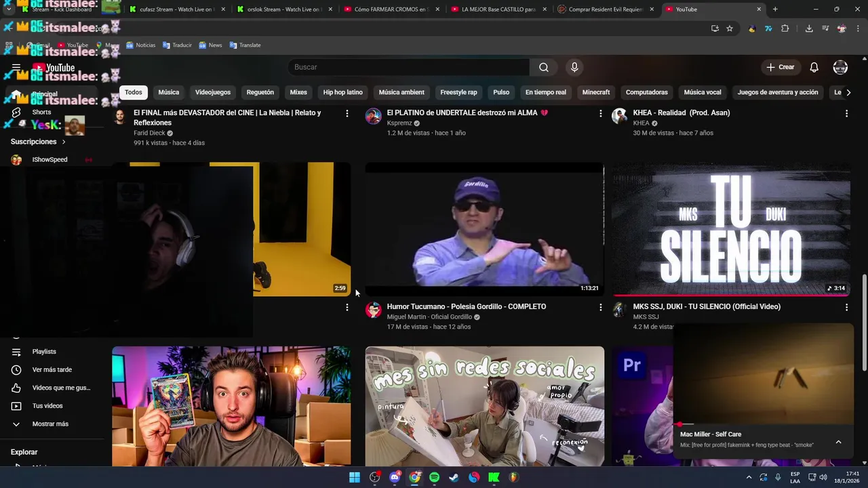Open the YouTube guide hamburger menu
868x488 pixels.
(16, 67)
